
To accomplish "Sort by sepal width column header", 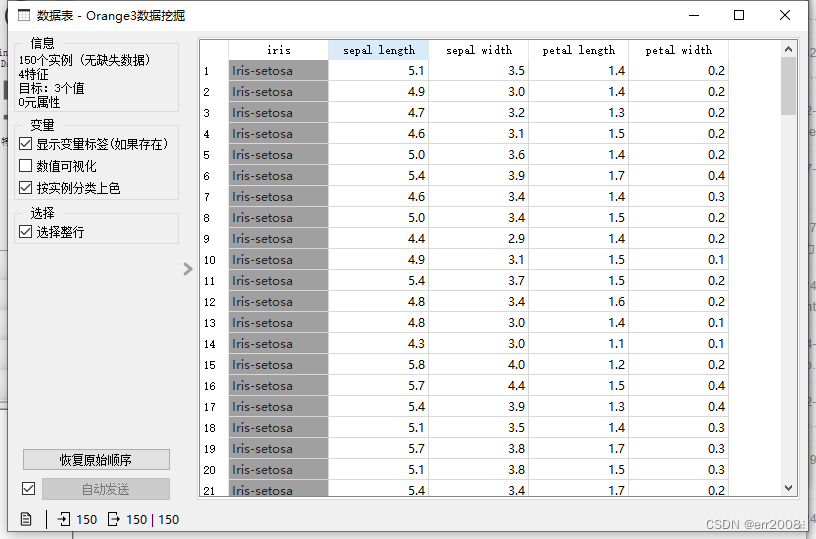I will click(478, 50).
